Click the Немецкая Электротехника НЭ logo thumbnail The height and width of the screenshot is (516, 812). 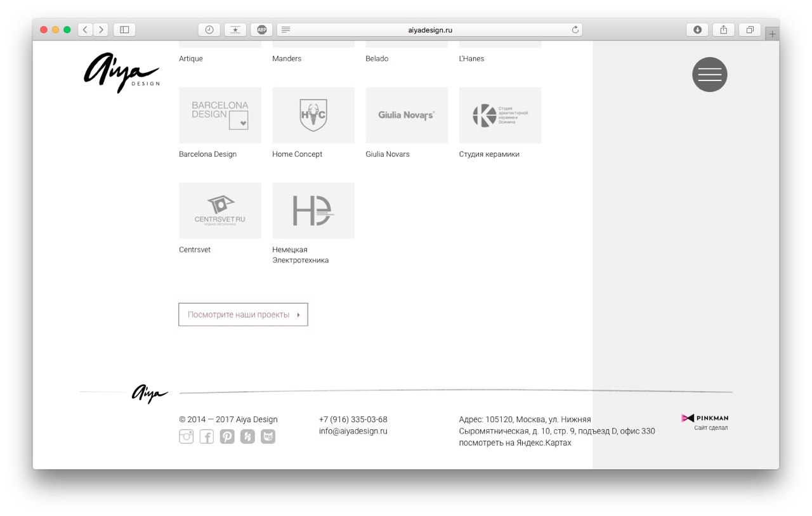[x=313, y=210]
